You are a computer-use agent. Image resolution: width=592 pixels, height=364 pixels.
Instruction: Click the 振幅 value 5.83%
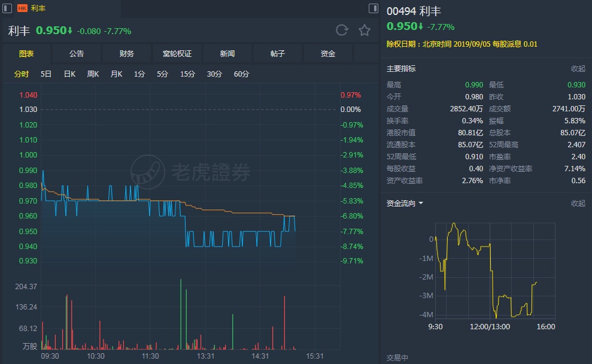575,121
